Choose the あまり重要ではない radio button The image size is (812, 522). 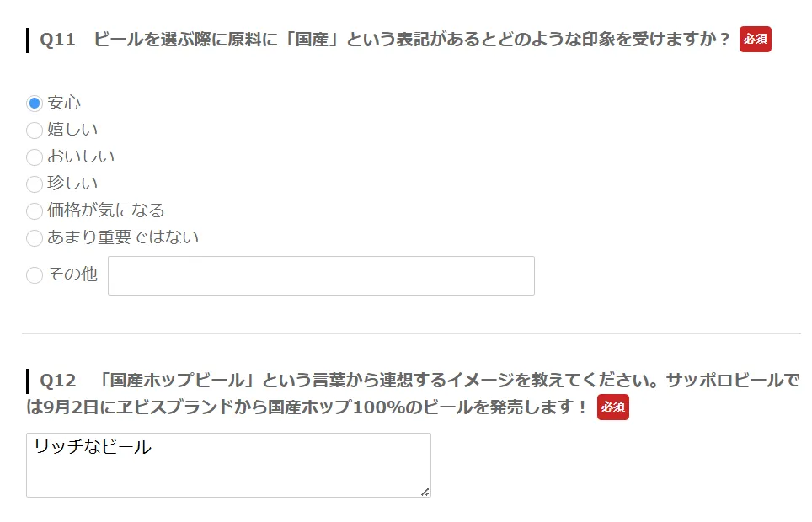(35, 238)
